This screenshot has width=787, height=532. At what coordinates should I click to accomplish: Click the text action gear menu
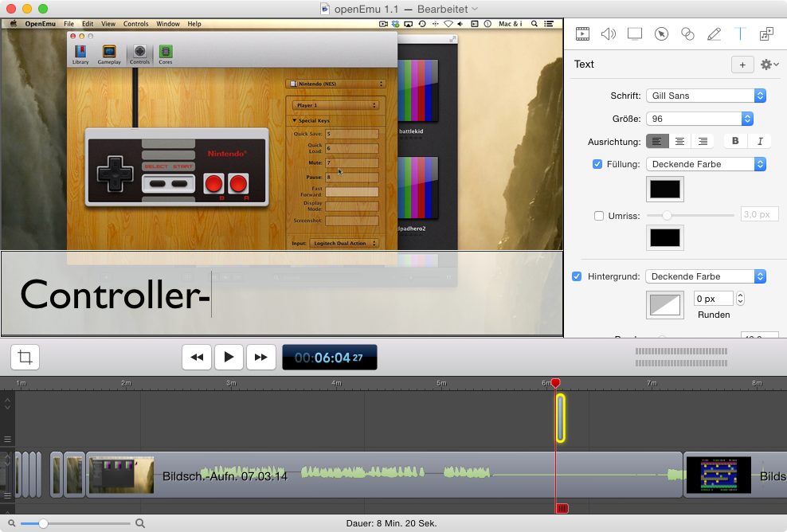point(769,65)
